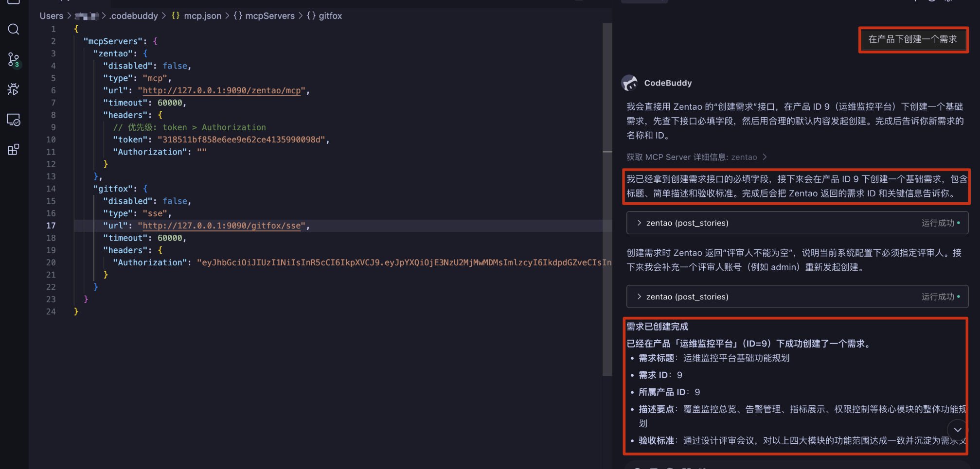Click the "type": "sse" entry
The width and height of the screenshot is (980, 469).
coord(137,213)
